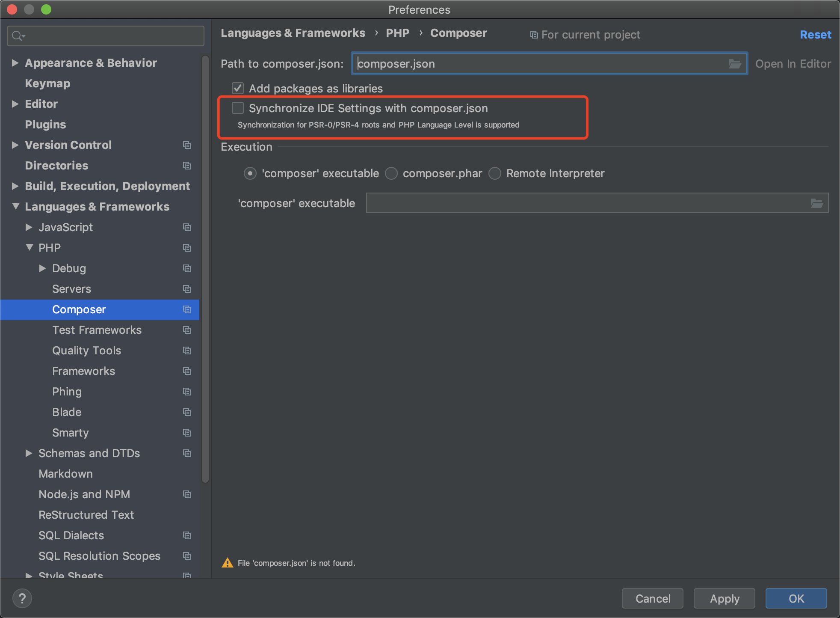Click the help question mark button

point(22,598)
